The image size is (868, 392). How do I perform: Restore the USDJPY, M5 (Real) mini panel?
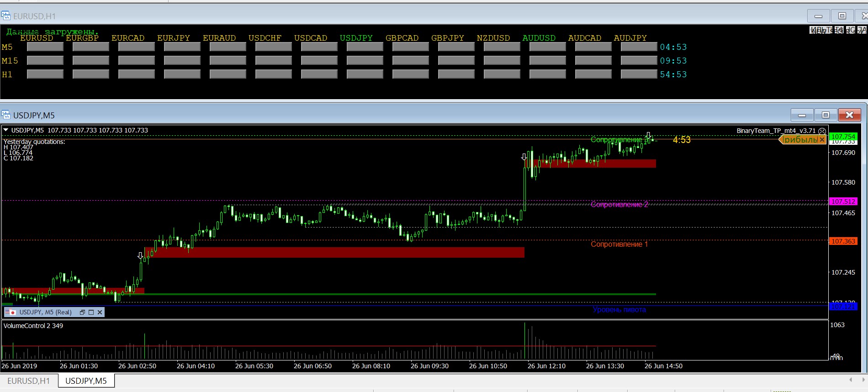(82, 312)
